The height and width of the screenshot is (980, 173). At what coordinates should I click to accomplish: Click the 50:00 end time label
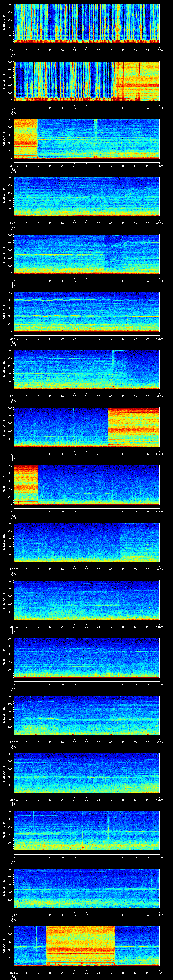pyautogui.click(x=160, y=339)
